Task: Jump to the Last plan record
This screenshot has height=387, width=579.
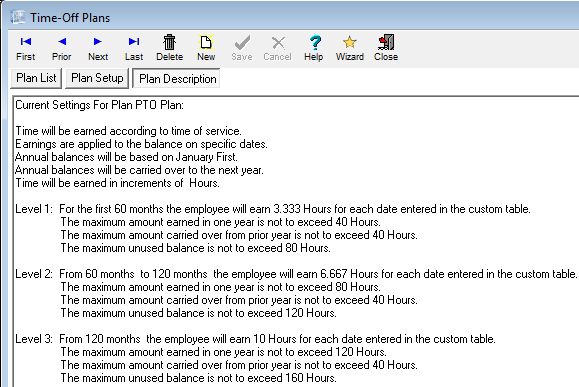Action: coord(134,48)
